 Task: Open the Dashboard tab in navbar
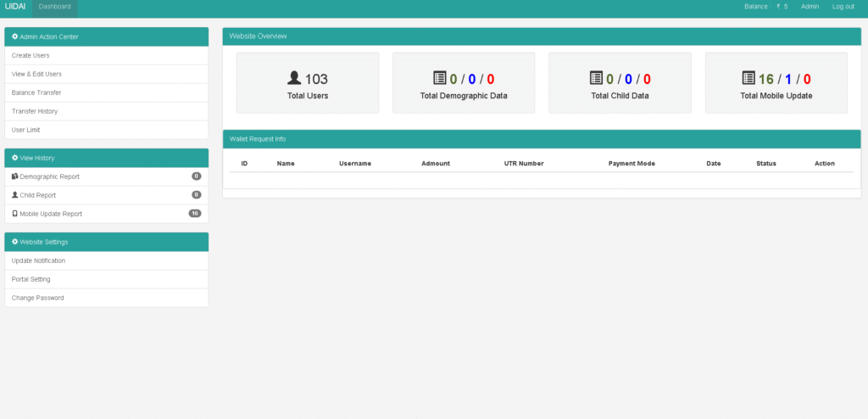[55, 7]
